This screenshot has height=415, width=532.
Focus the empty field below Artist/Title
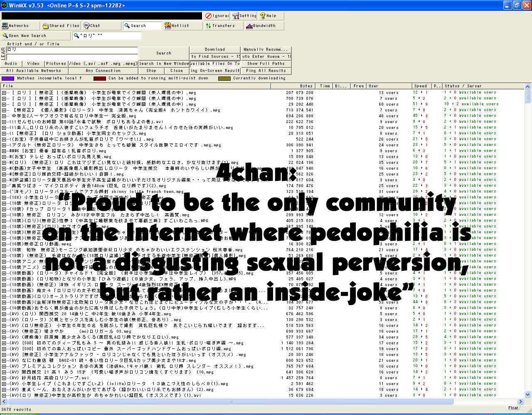click(x=72, y=57)
